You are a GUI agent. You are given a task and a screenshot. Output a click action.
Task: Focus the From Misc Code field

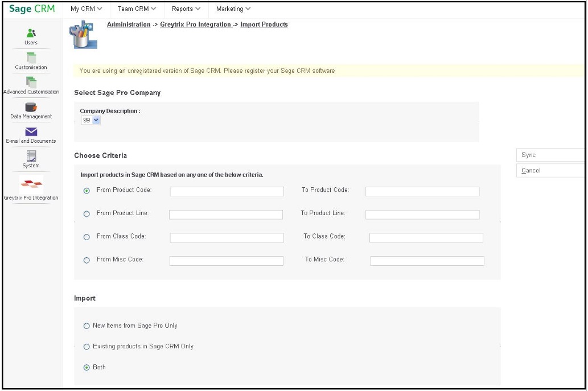[x=227, y=261]
